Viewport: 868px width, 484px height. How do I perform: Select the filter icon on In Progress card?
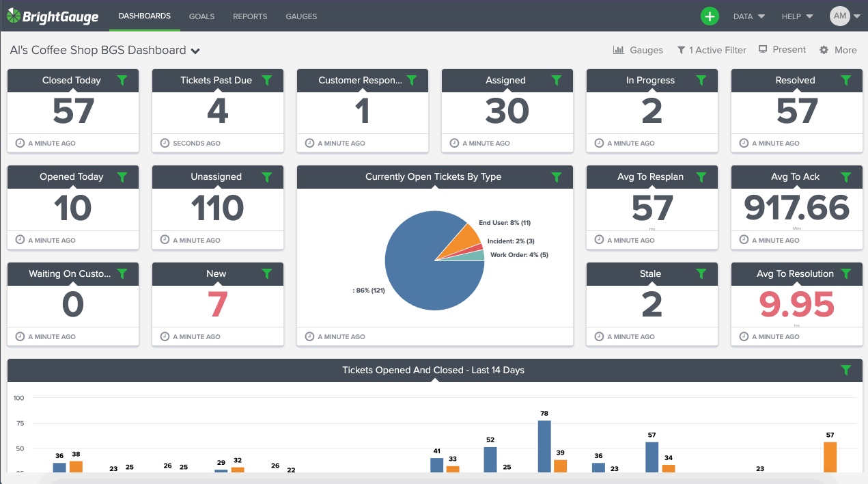click(701, 80)
